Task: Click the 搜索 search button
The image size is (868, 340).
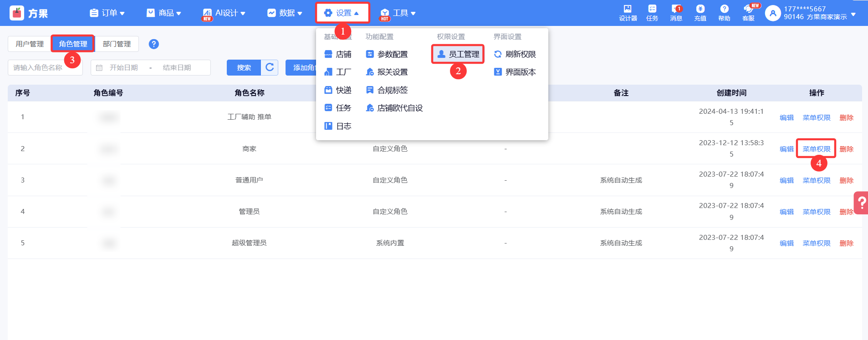Action: tap(244, 68)
